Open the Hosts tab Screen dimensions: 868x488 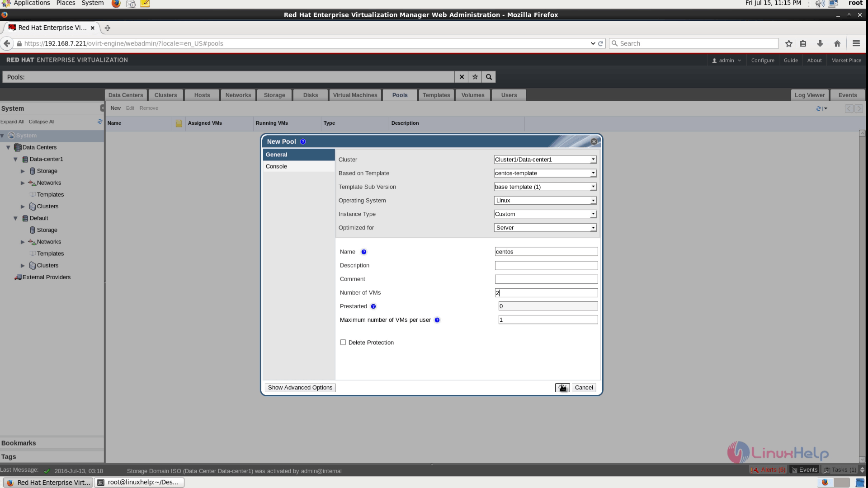click(x=202, y=95)
